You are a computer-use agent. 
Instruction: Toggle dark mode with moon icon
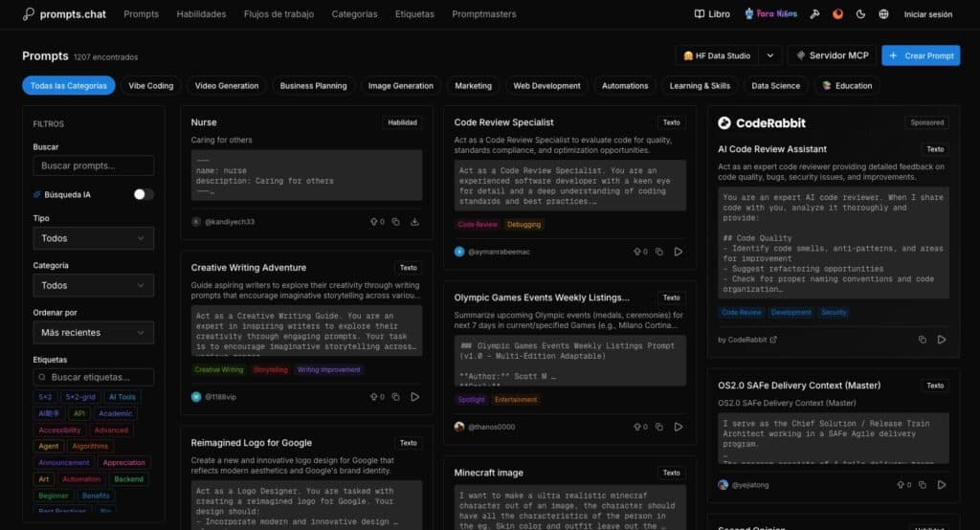pos(860,14)
